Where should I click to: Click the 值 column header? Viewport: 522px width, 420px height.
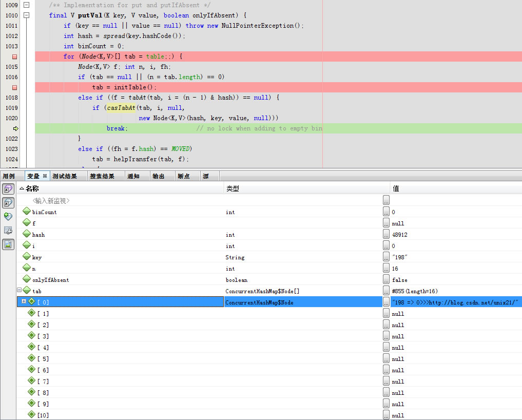pos(456,188)
